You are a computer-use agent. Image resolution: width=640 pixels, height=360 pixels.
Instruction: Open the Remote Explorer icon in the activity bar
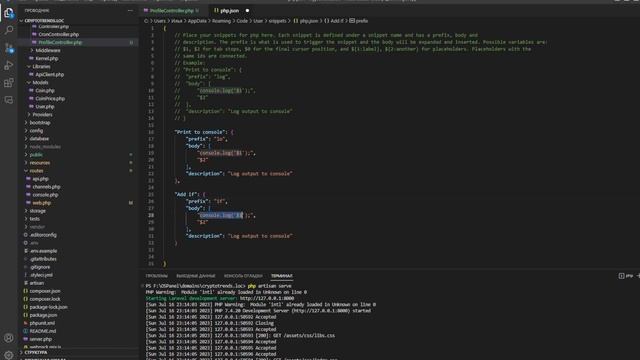(x=9, y=100)
